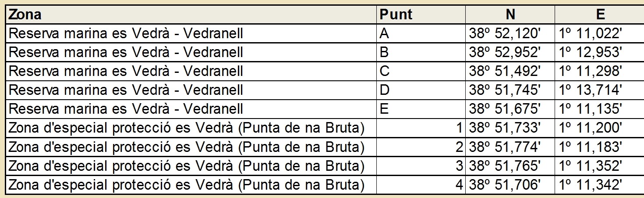This screenshot has width=644, height=198.
Task: Select the E column header
Action: [x=600, y=14]
